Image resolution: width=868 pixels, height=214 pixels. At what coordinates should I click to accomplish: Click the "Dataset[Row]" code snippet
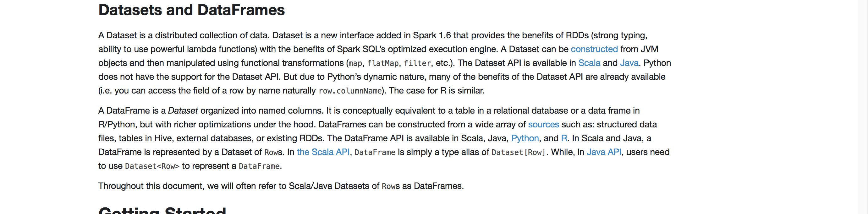point(518,152)
